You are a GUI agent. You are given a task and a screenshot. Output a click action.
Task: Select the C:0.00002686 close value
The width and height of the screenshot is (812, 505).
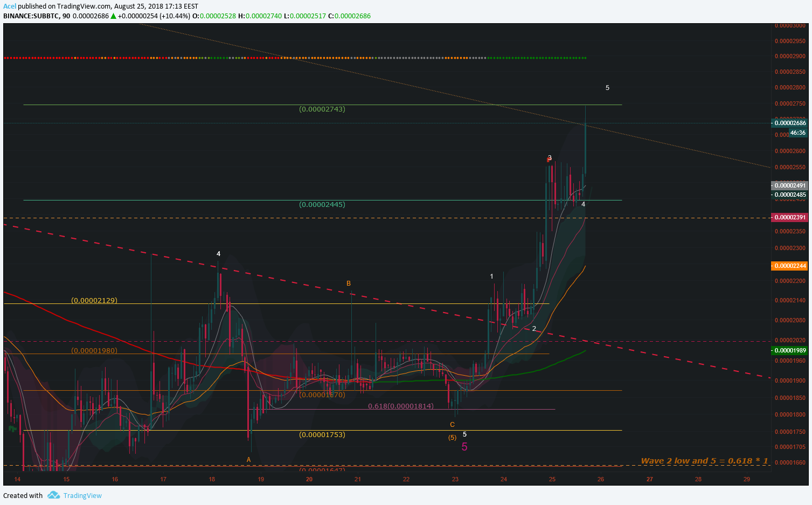coord(349,16)
